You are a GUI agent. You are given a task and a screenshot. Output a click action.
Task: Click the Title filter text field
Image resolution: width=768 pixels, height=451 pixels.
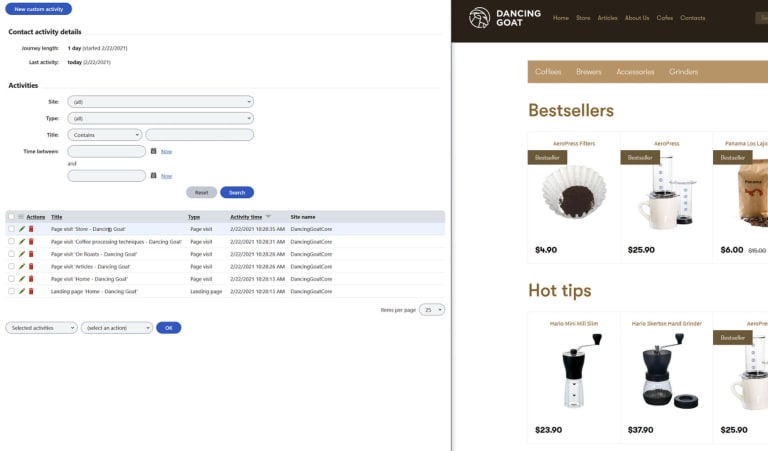click(x=200, y=135)
